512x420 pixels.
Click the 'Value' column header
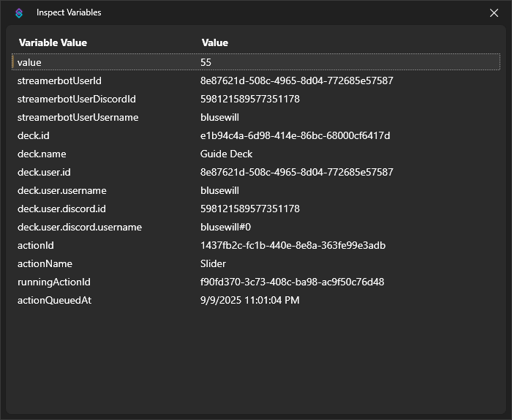tap(215, 43)
